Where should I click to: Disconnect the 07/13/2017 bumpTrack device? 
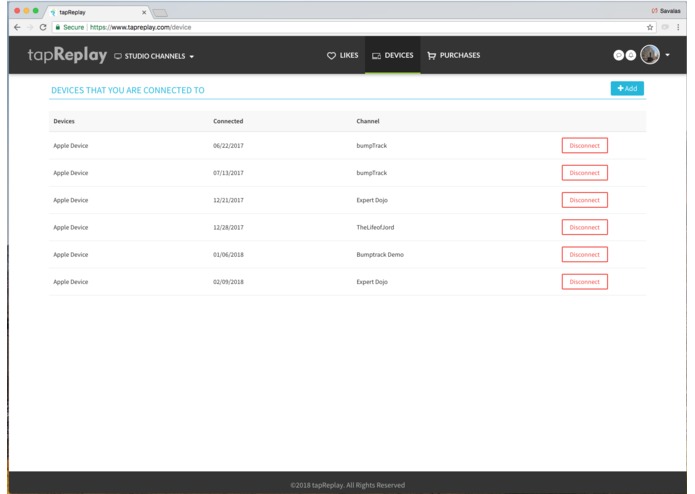585,173
